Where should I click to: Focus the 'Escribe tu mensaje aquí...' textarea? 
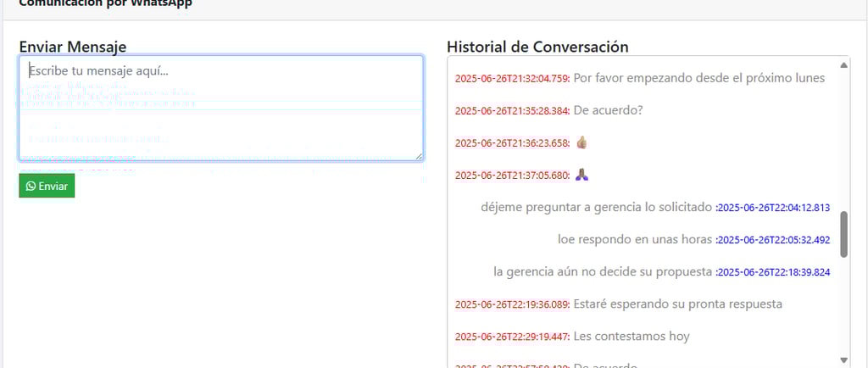tap(221, 108)
